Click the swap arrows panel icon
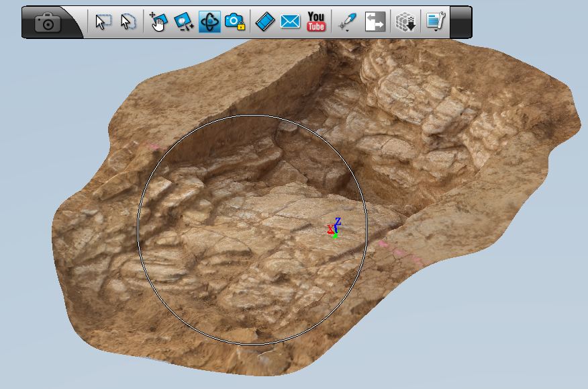The height and width of the screenshot is (389, 588). point(375,22)
